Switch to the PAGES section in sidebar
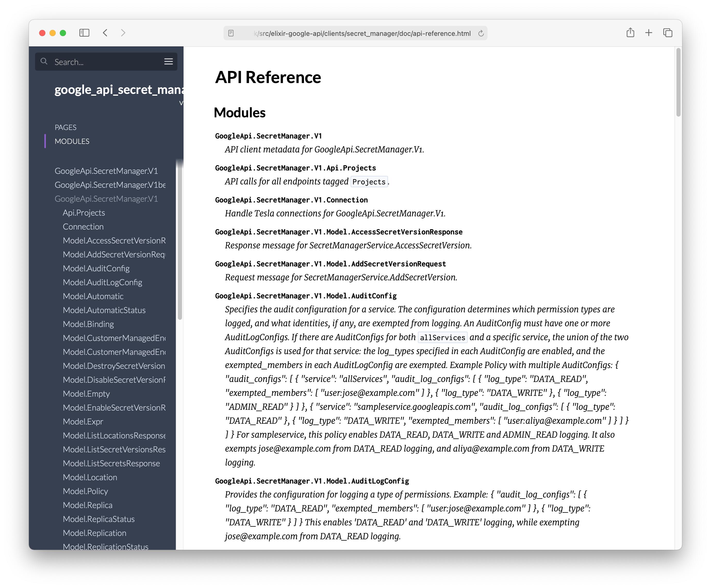 coord(65,127)
